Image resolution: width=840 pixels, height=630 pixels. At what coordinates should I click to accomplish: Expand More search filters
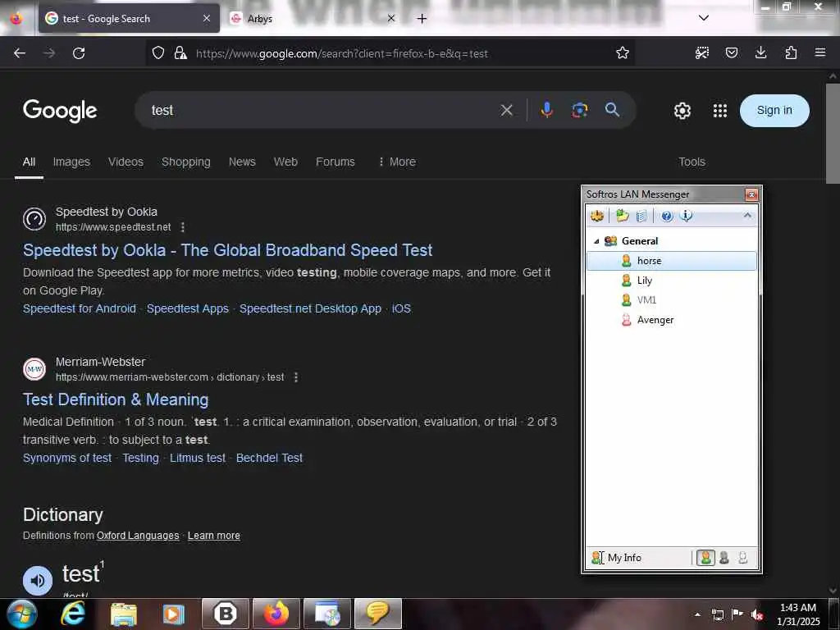pos(397,162)
